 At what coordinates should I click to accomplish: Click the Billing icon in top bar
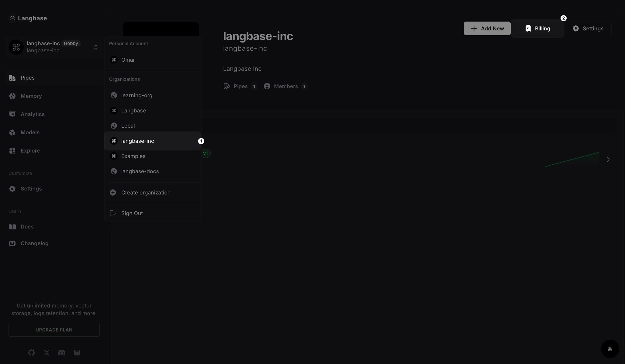[x=527, y=28]
